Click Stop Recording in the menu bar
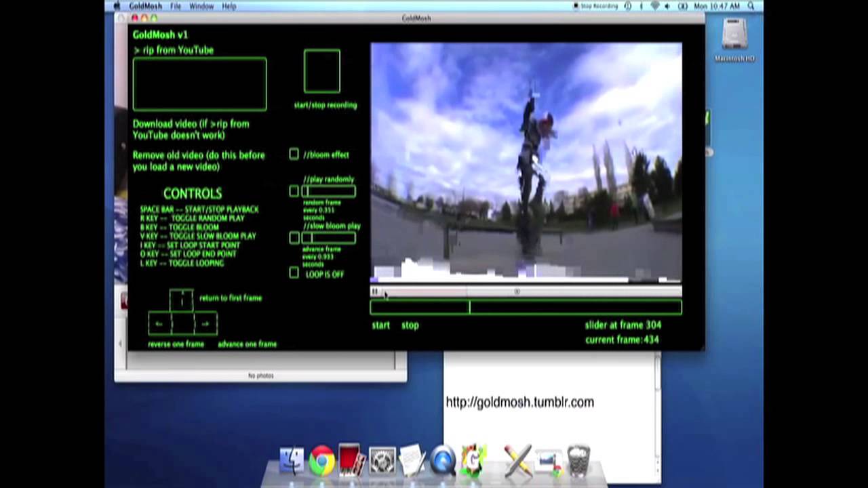This screenshot has height=488, width=868. click(x=595, y=6)
